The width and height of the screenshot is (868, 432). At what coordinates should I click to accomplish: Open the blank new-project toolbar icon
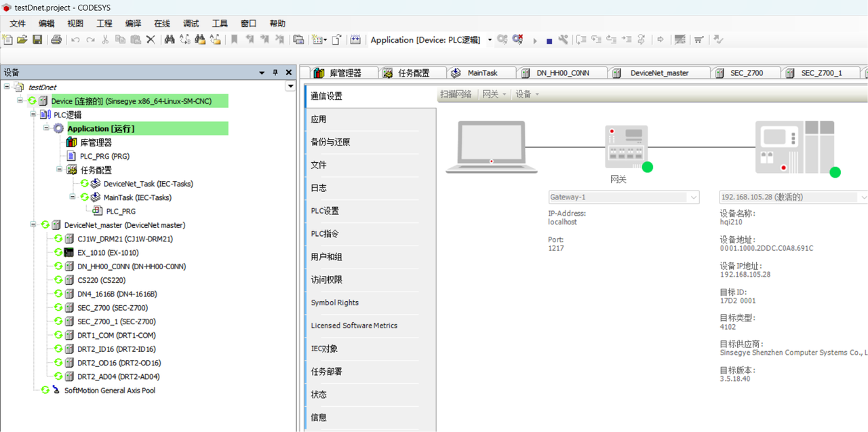[x=7, y=40]
